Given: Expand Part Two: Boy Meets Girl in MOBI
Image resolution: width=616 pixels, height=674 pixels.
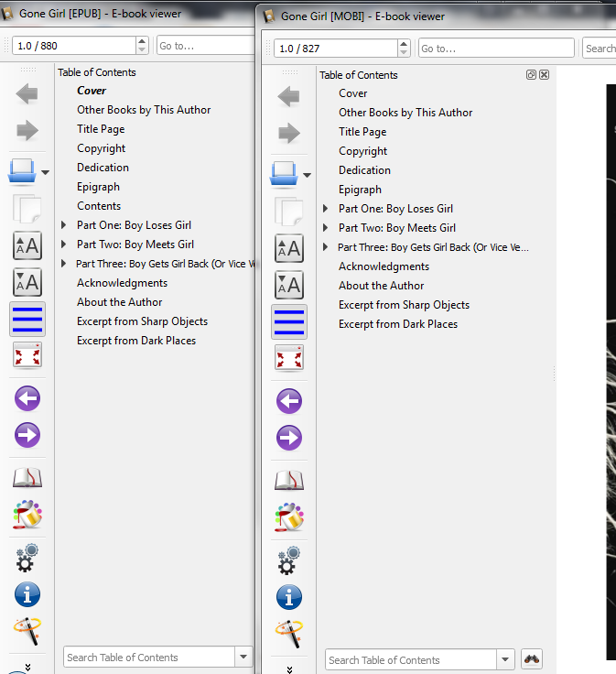Looking at the screenshot, I should click(325, 228).
